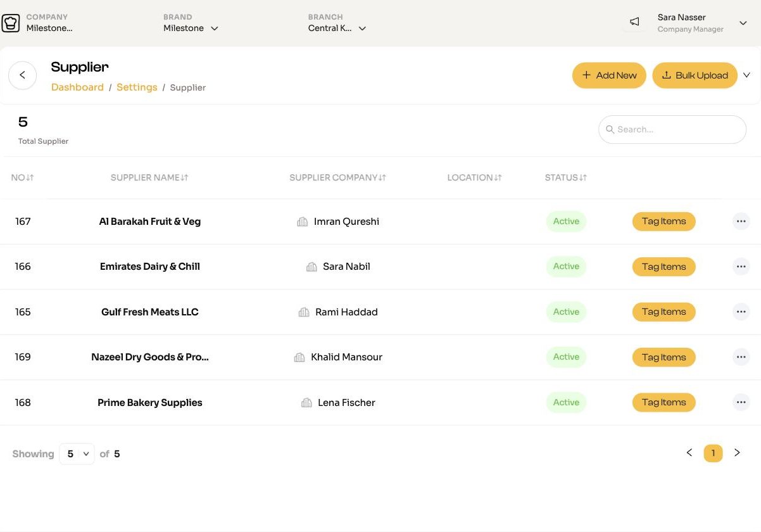Click the search magnifier icon

tap(610, 129)
